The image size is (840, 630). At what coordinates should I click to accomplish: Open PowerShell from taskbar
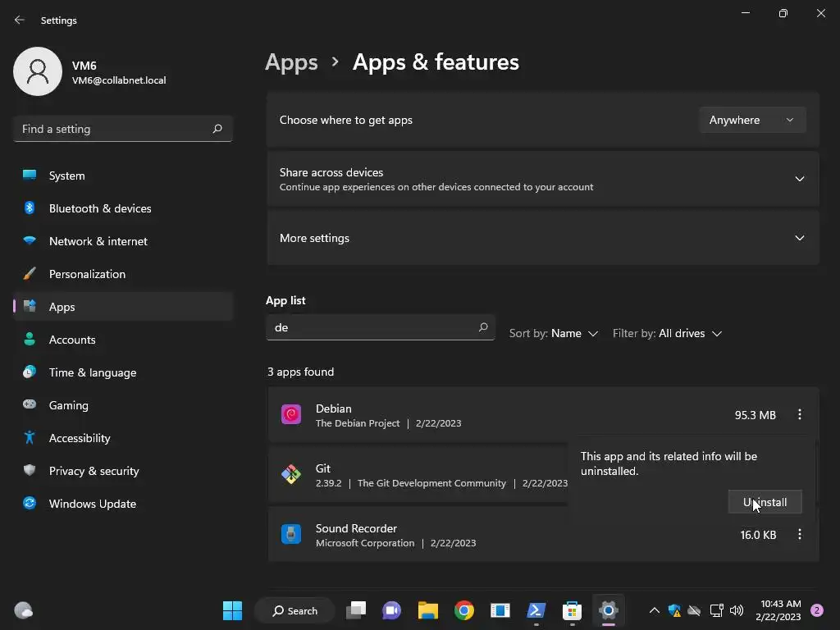pos(536,610)
